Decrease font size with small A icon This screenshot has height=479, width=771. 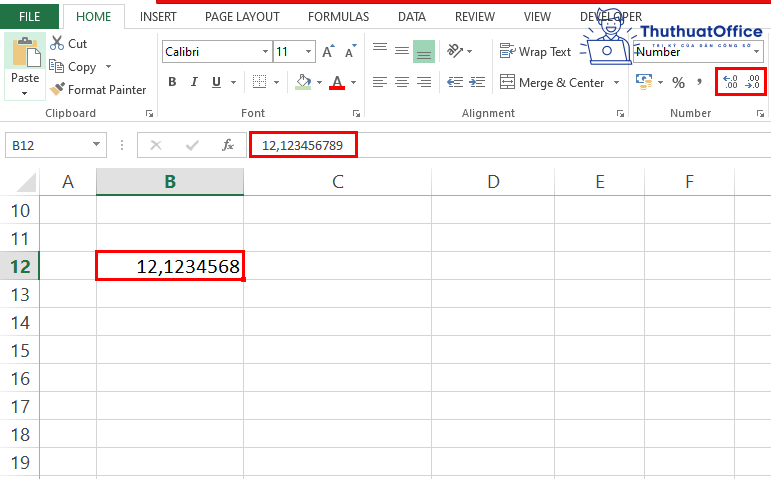point(351,52)
